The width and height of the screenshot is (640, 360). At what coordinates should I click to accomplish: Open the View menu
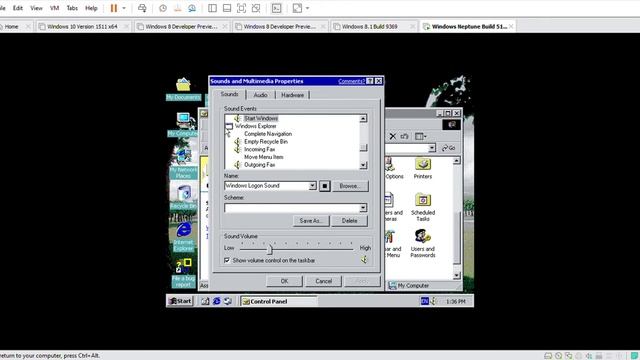pos(36,8)
